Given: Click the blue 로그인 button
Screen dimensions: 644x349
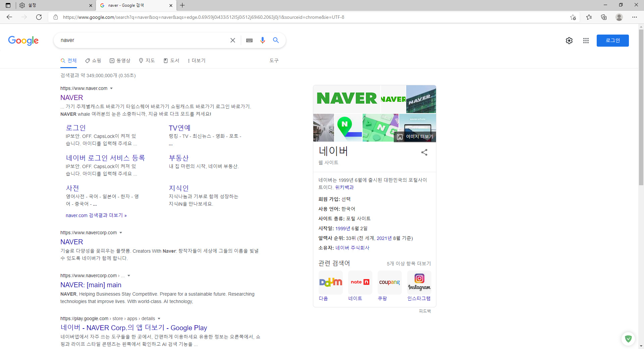Looking at the screenshot, I should (x=612, y=41).
